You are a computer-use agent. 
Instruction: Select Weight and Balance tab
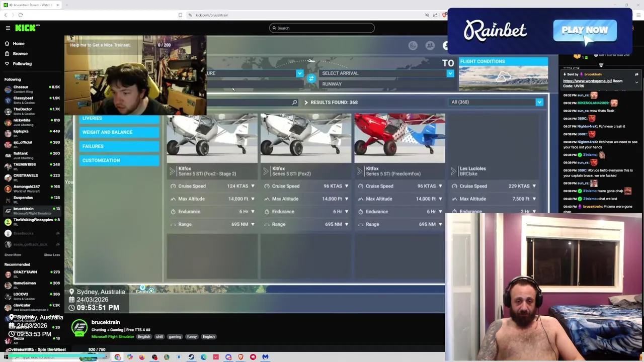(119, 132)
